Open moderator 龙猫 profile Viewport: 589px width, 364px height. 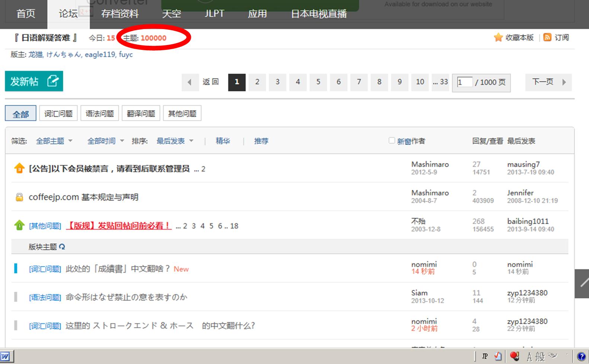point(36,54)
